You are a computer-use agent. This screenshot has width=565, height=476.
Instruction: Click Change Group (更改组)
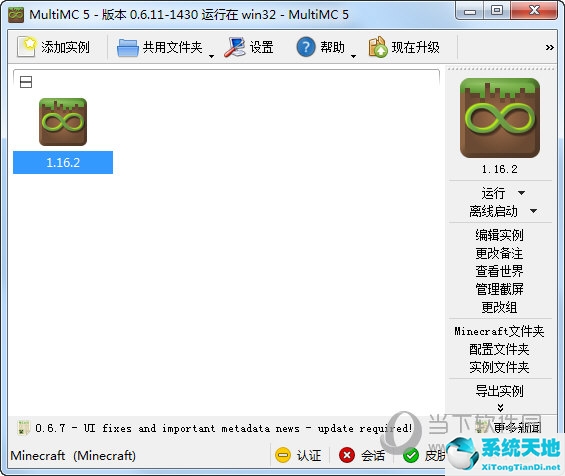499,307
